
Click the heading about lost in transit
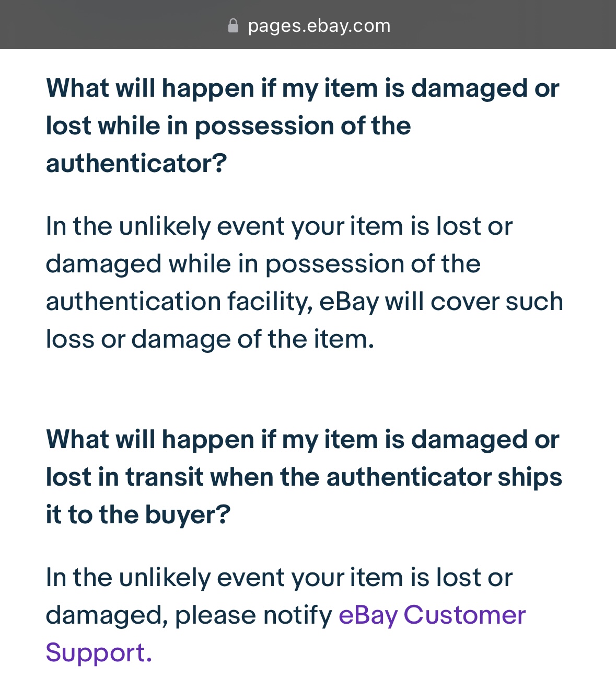[303, 477]
